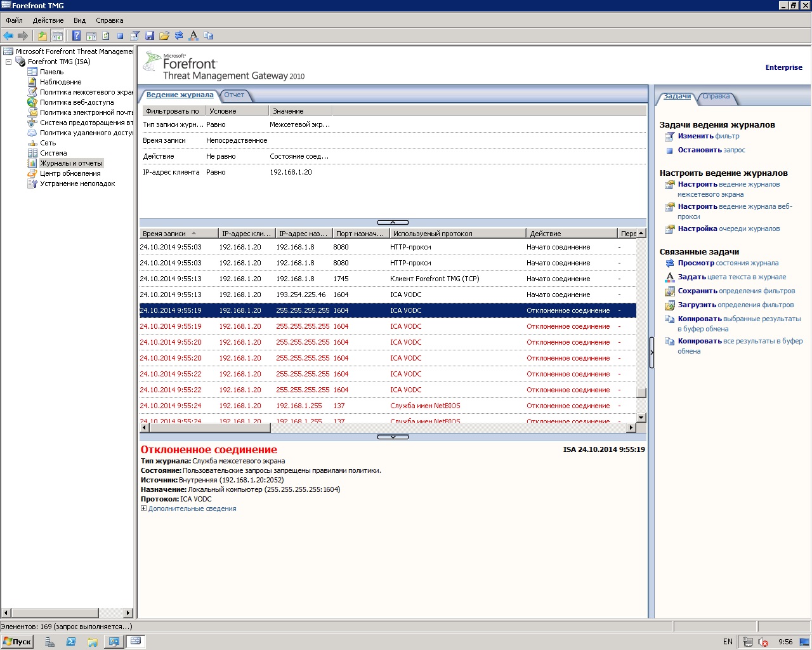
Task: Select filter row IP-адрес клиента
Action: pyautogui.click(x=393, y=172)
